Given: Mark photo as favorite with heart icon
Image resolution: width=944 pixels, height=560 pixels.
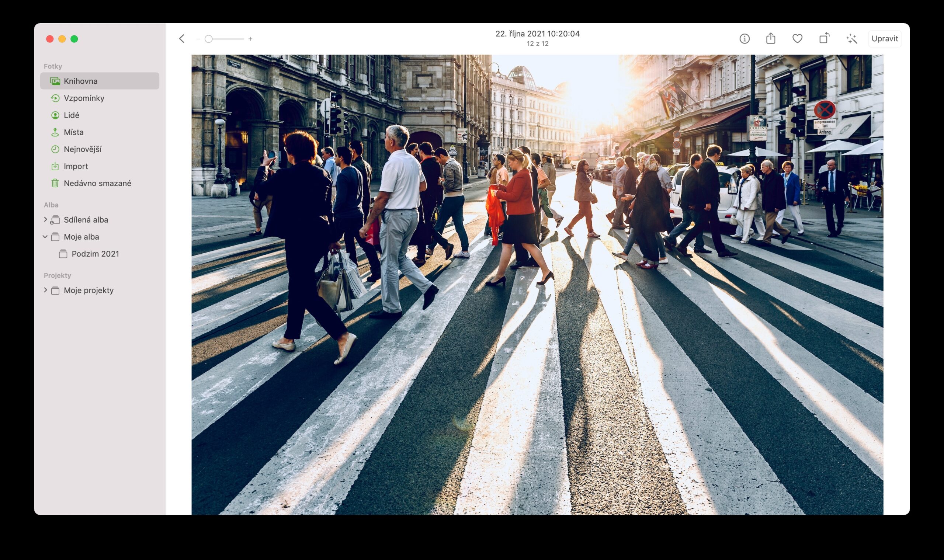Looking at the screenshot, I should pyautogui.click(x=797, y=38).
